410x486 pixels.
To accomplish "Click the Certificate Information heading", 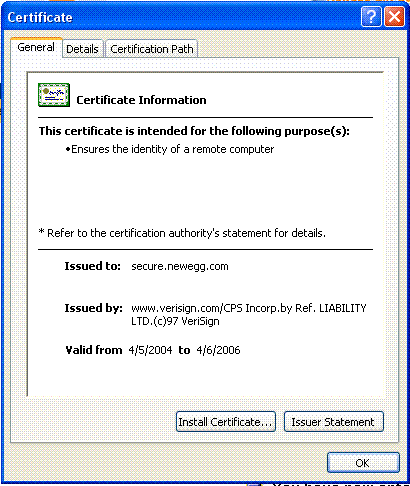I will tap(141, 100).
